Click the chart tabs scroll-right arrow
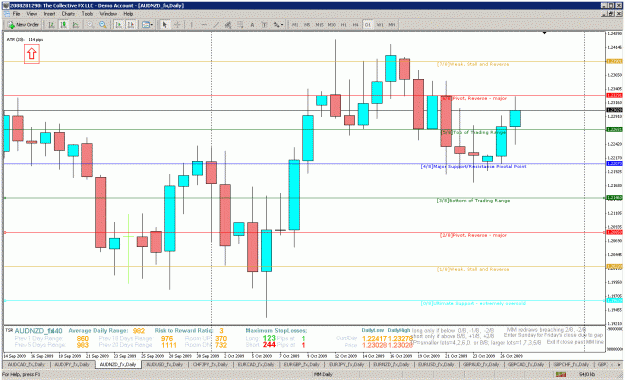The image size is (625, 380). (x=619, y=364)
